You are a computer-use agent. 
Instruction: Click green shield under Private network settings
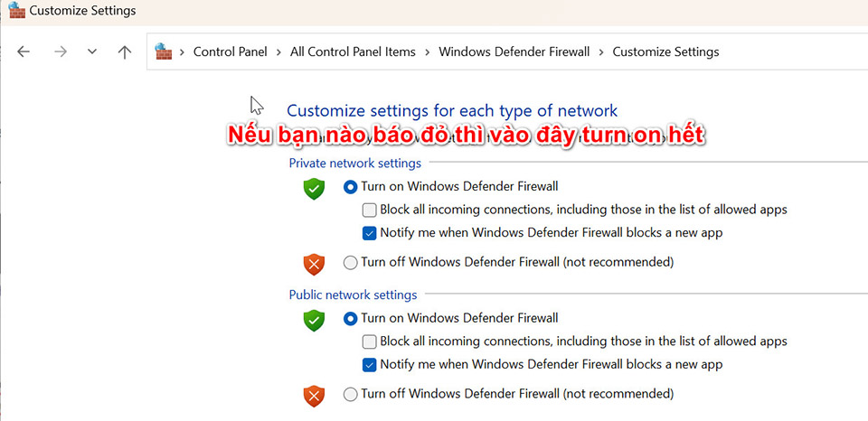(314, 189)
